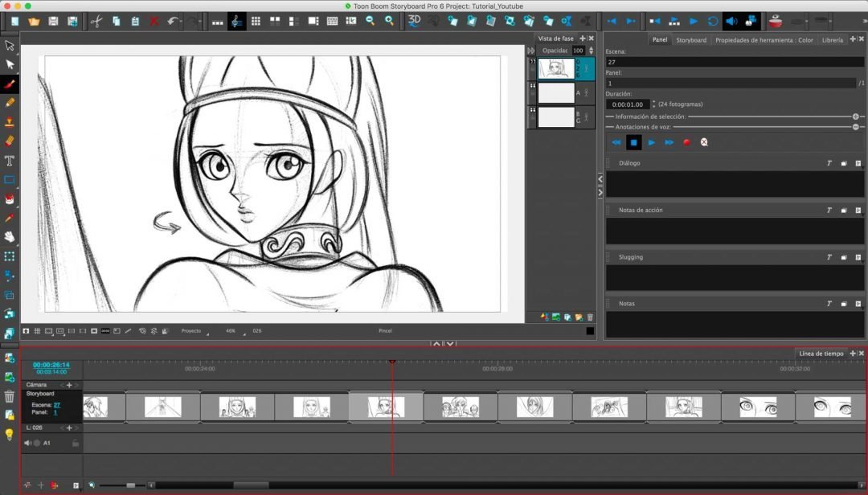Play the voice annotation
The width and height of the screenshot is (868, 495).
[652, 142]
